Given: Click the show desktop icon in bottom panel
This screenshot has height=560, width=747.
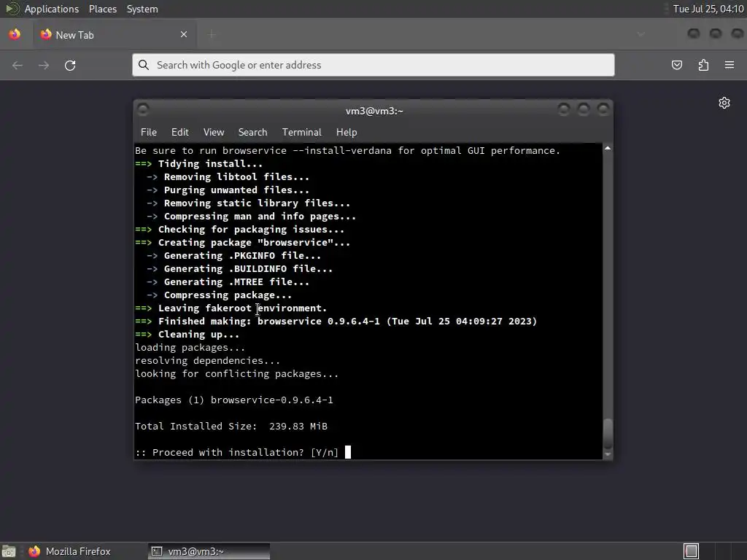Looking at the screenshot, I should (9, 551).
